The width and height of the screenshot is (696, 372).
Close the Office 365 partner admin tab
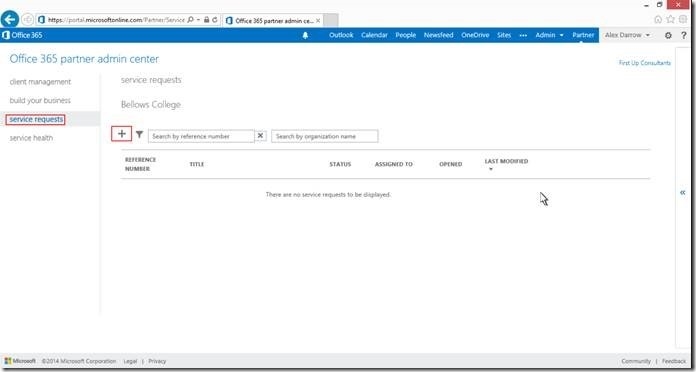tap(318, 20)
